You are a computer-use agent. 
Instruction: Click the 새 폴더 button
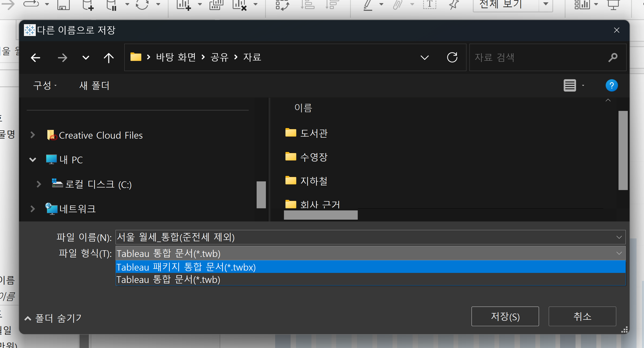click(x=94, y=86)
